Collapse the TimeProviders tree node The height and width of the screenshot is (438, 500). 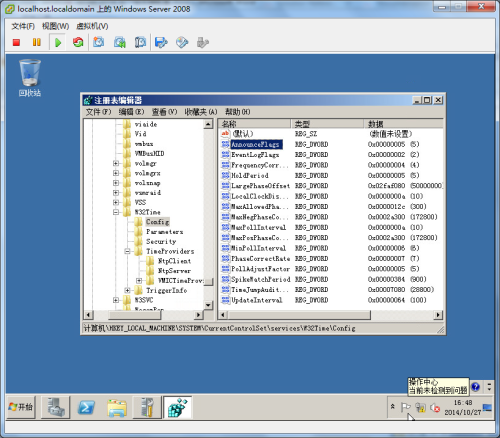tap(127, 251)
